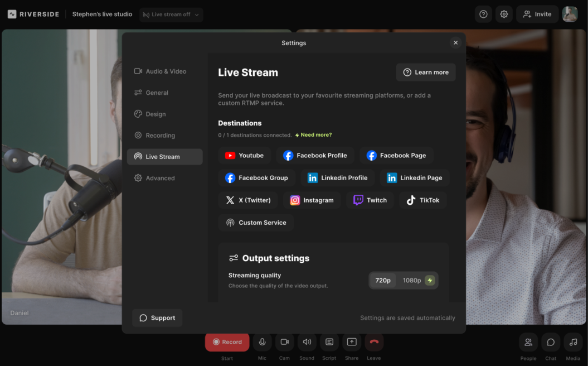Expand the Live stream off dropdown
Viewport: 588px width, 366px height.
(x=171, y=15)
